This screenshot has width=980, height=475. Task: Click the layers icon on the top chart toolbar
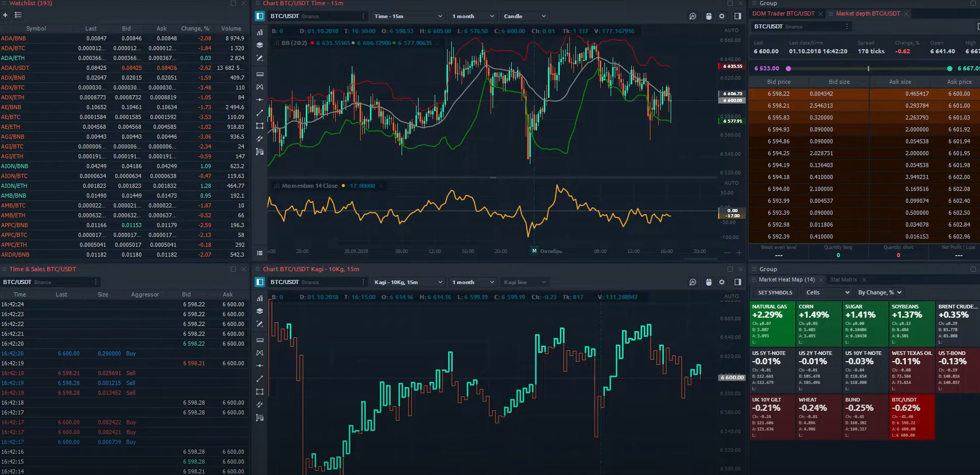pos(260,45)
